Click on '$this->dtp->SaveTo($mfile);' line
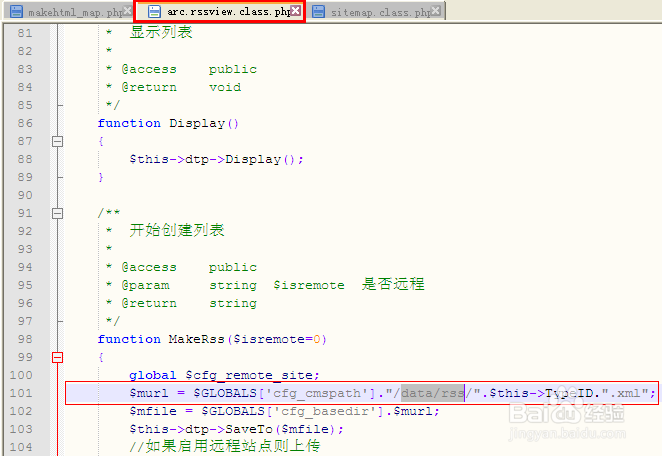The width and height of the screenshot is (662, 456). pyautogui.click(x=236, y=429)
